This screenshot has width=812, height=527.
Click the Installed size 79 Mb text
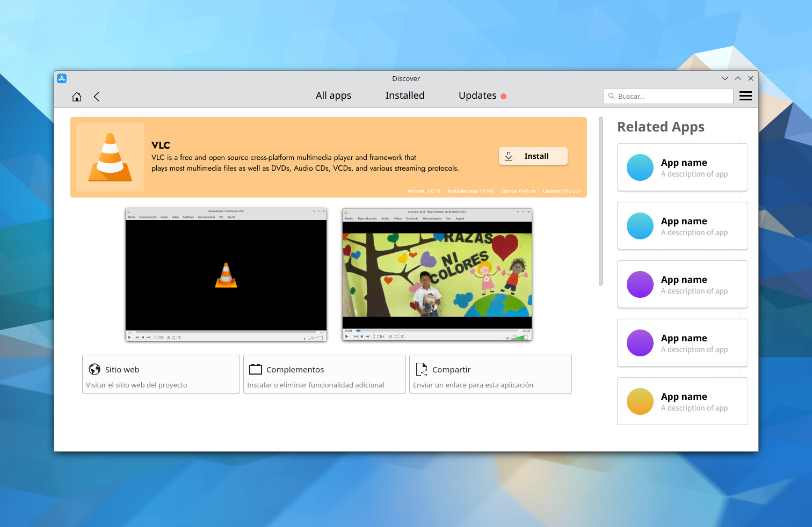[471, 191]
